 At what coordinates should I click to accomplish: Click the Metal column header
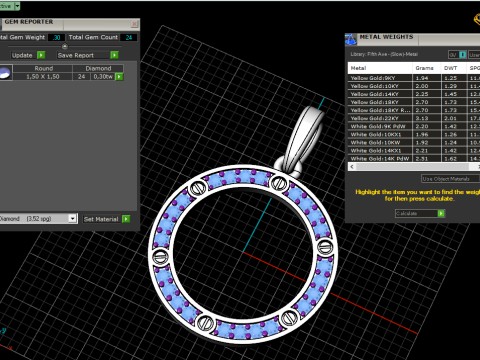point(380,68)
